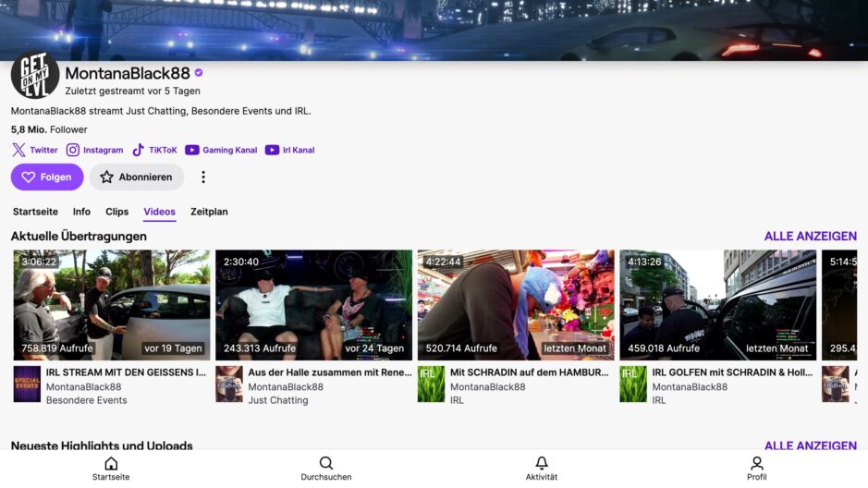Follow the channel with Folgen button
868x488 pixels.
click(x=47, y=177)
